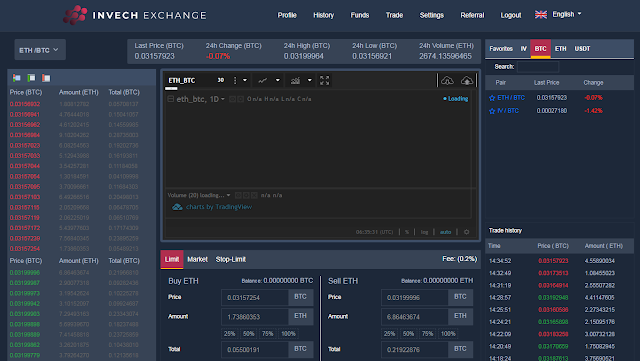Set buy amount to 25%
The height and width of the screenshot is (361, 640).
coord(229,334)
